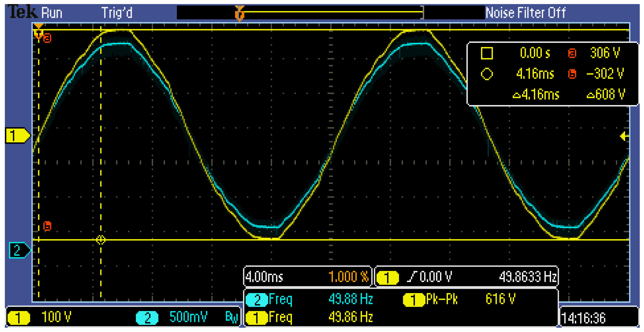Click the lower horizontal yellow cursor line
The width and height of the screenshot is (644, 332).
331,240
